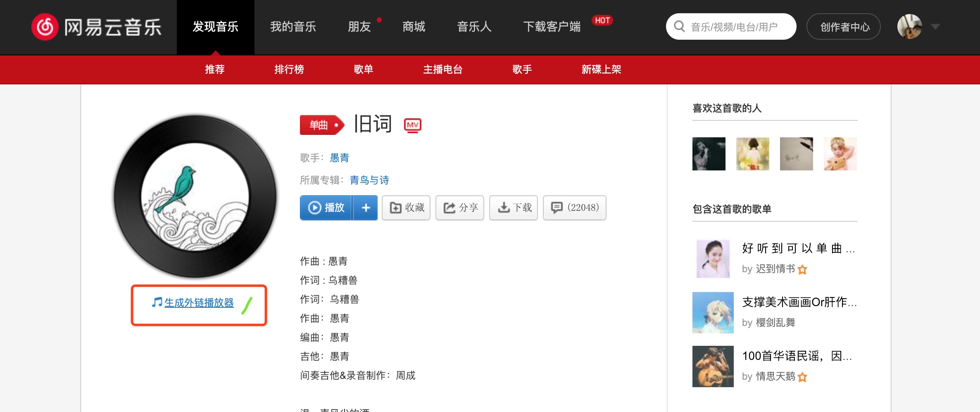The image size is (980, 412).
Task: Open user 迟到情书 profile link
Action: [775, 269]
